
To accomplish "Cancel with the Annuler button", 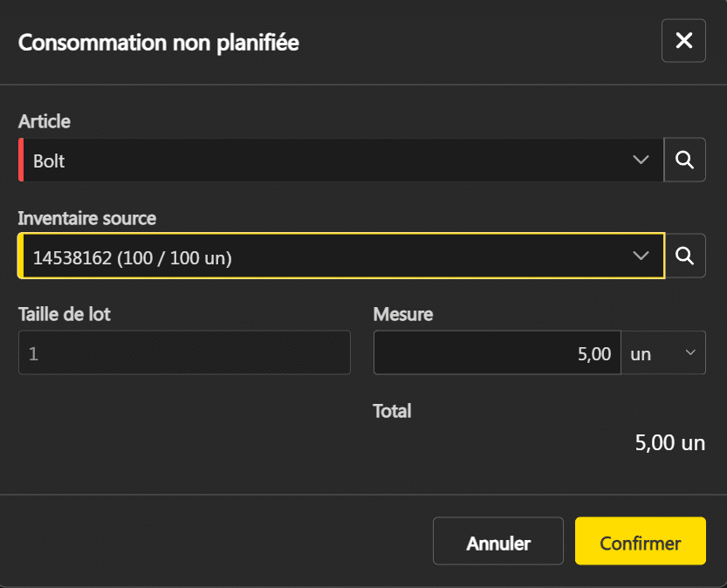I will tap(498, 543).
